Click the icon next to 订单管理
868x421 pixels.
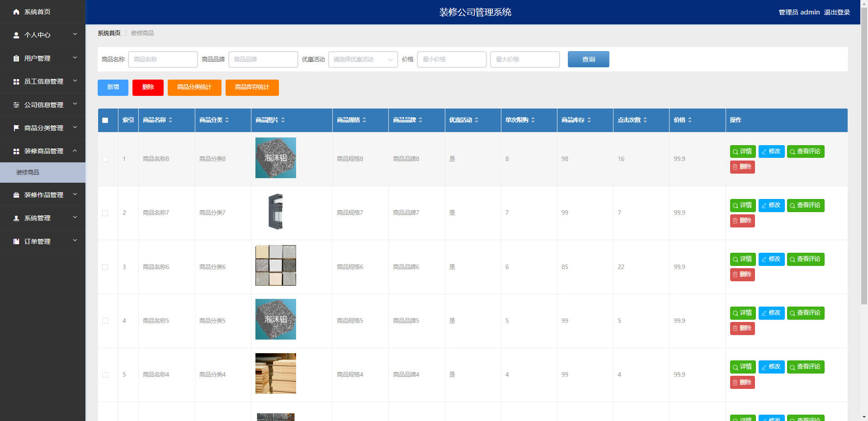[x=16, y=241]
